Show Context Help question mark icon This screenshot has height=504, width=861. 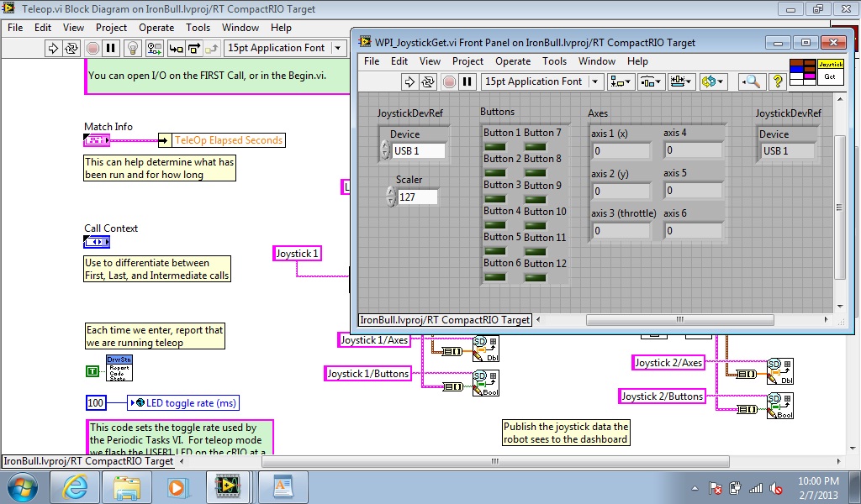pyautogui.click(x=777, y=81)
